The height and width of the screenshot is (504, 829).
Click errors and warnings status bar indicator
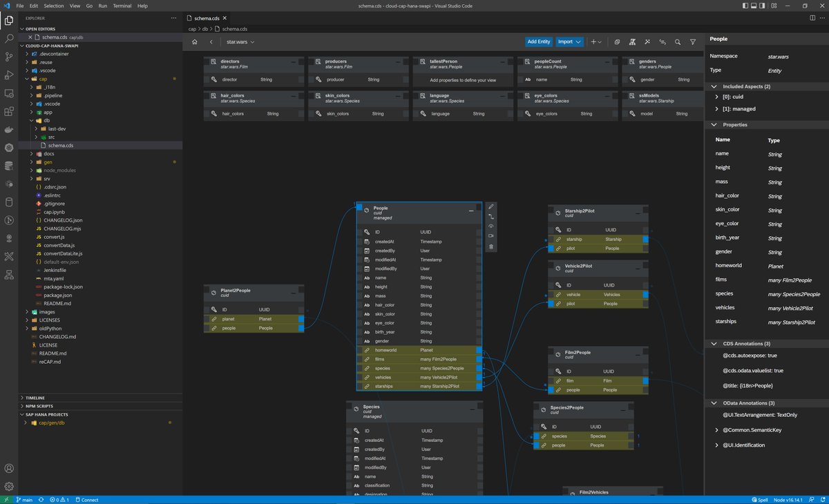tap(58, 500)
